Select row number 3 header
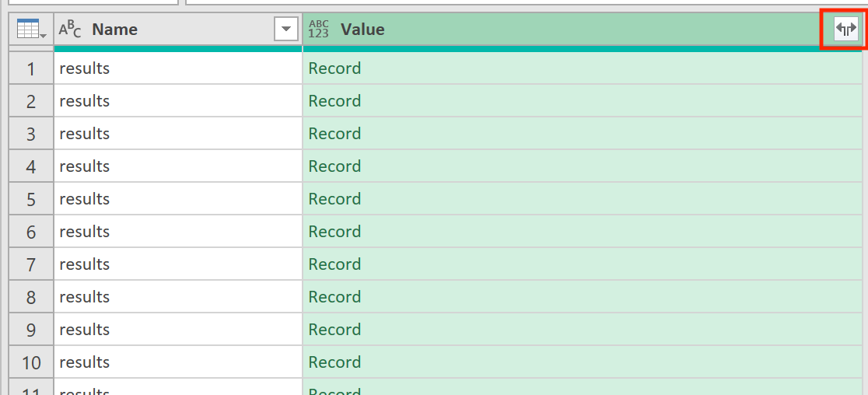The height and width of the screenshot is (395, 868). [x=31, y=134]
